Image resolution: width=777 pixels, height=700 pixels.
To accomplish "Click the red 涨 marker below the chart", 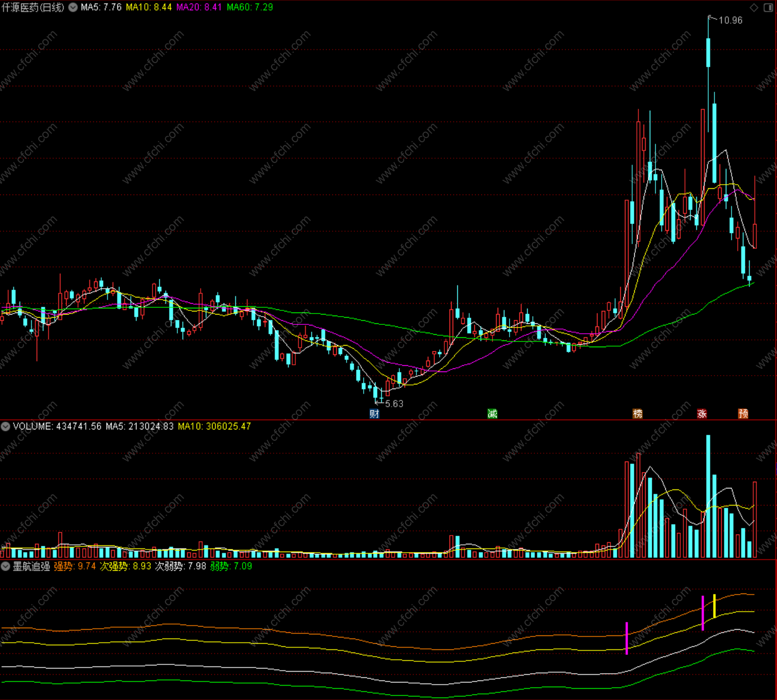I will pos(702,413).
